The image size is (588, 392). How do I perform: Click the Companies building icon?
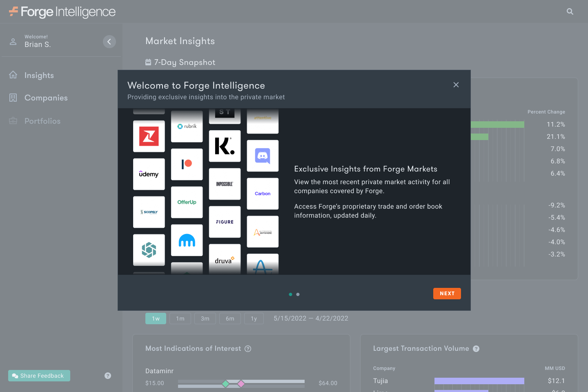[13, 98]
